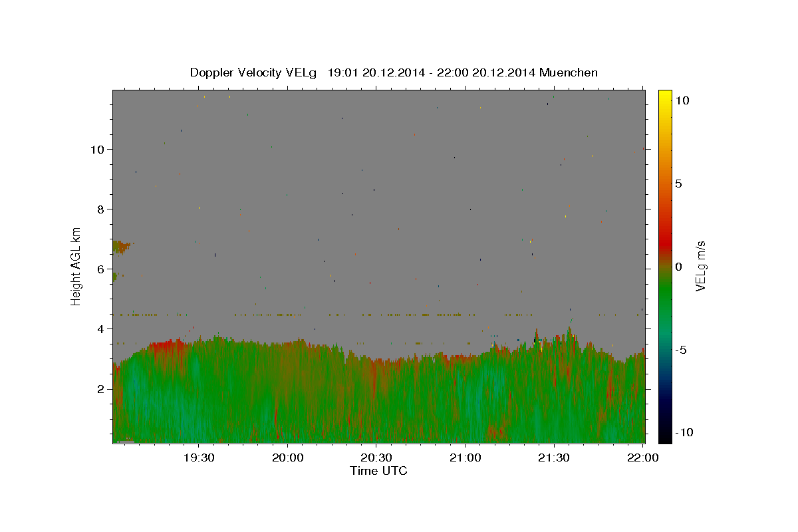
Task: Click the height axis label 4
Action: pos(102,329)
